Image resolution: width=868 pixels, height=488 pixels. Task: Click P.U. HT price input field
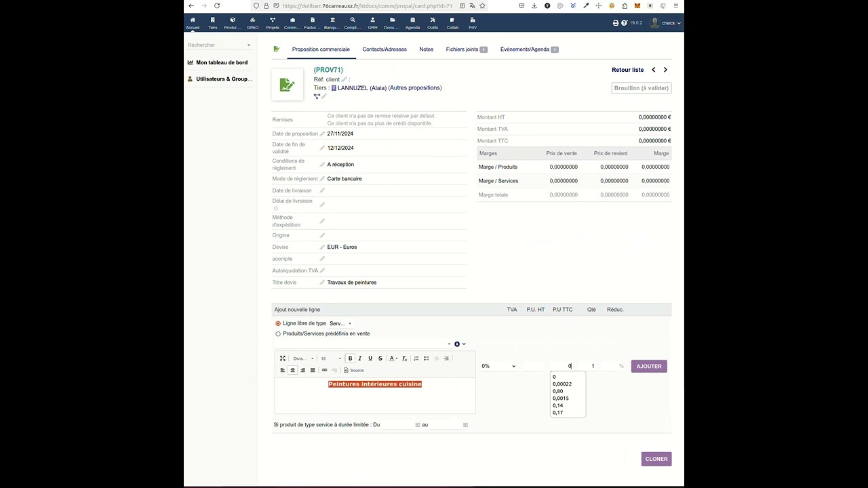tap(534, 366)
